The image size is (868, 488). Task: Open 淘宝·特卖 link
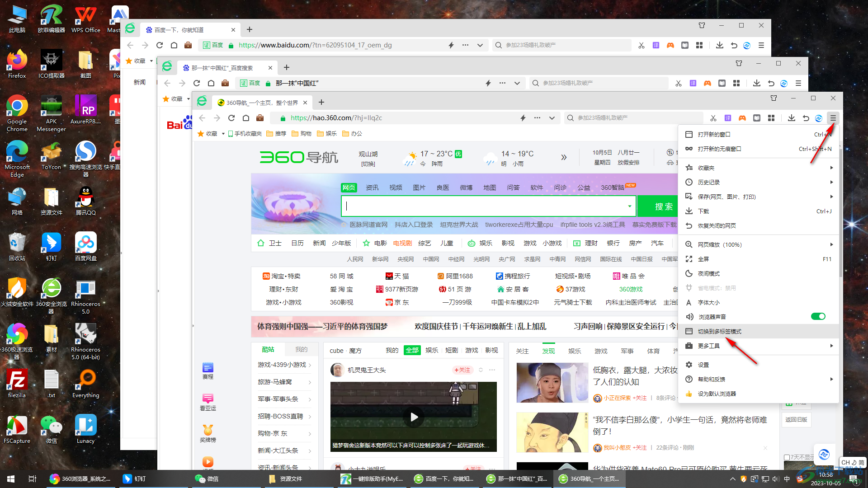[281, 276]
